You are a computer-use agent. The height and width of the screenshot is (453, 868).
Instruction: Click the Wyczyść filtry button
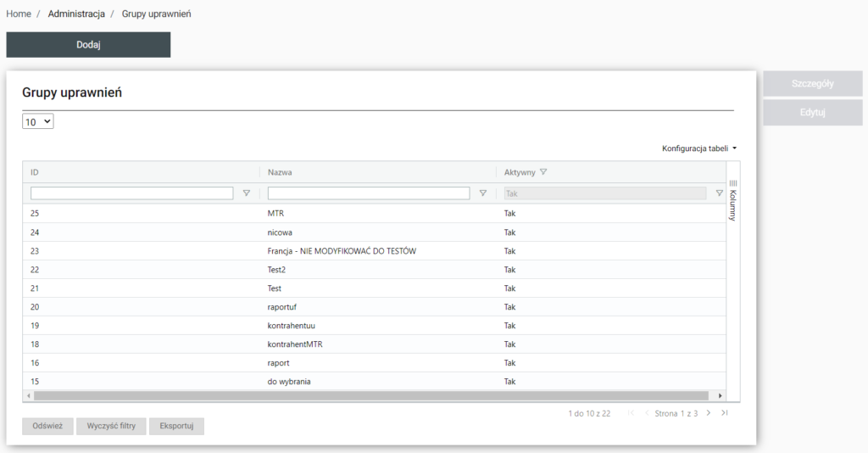pos(111,426)
